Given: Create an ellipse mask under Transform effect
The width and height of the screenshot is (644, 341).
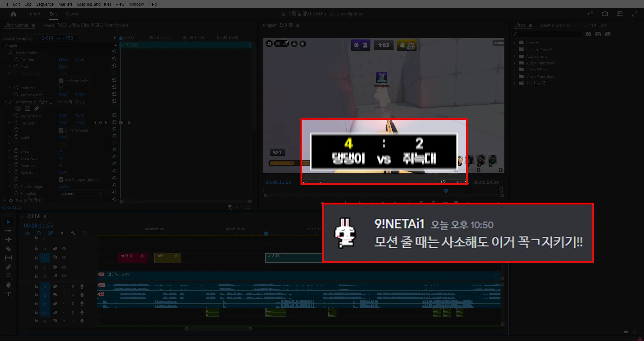Looking at the screenshot, I should click(18, 108).
